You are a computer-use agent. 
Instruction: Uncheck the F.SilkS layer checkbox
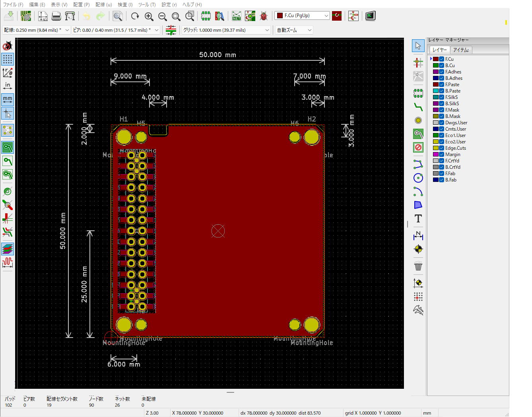pyautogui.click(x=442, y=97)
